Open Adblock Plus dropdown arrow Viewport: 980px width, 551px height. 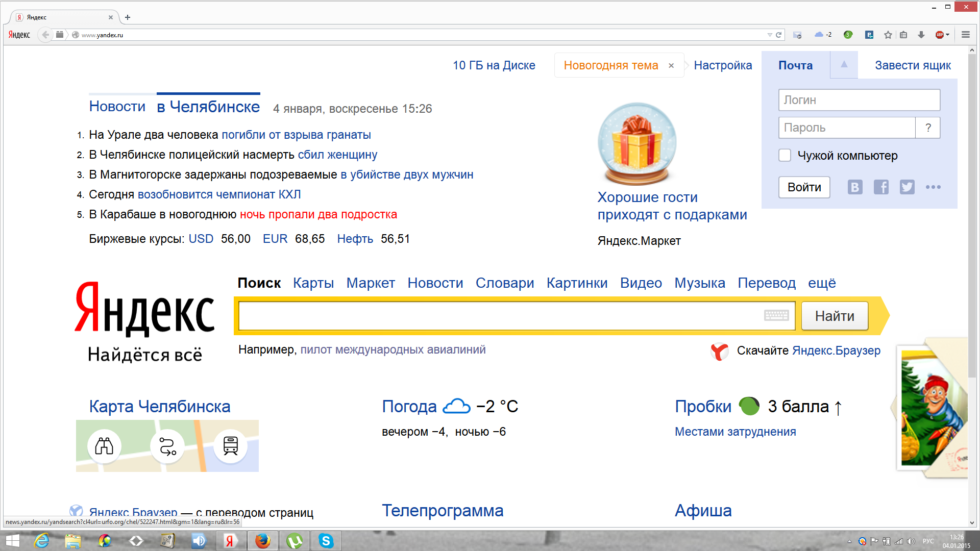pyautogui.click(x=948, y=35)
